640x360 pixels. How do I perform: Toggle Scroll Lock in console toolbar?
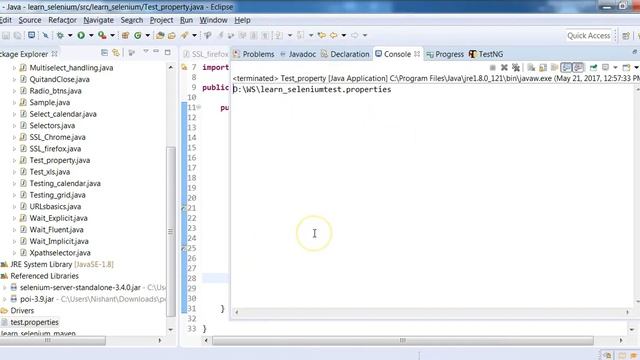pos(542,68)
